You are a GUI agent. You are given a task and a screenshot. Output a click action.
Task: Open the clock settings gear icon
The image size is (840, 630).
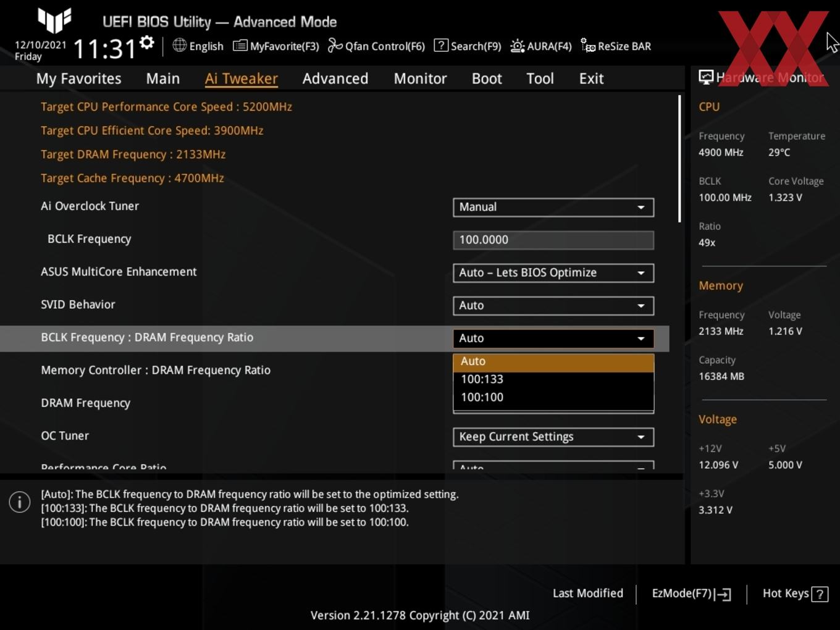(x=146, y=43)
